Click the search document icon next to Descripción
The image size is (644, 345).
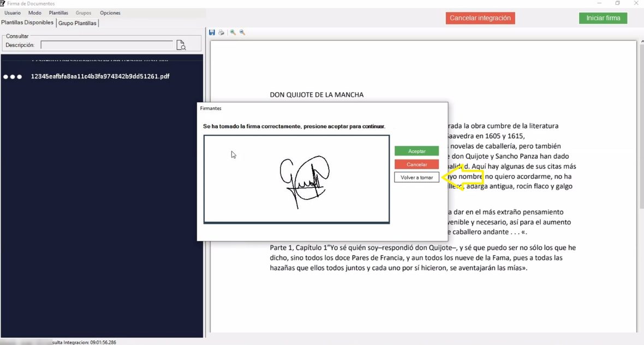[181, 45]
